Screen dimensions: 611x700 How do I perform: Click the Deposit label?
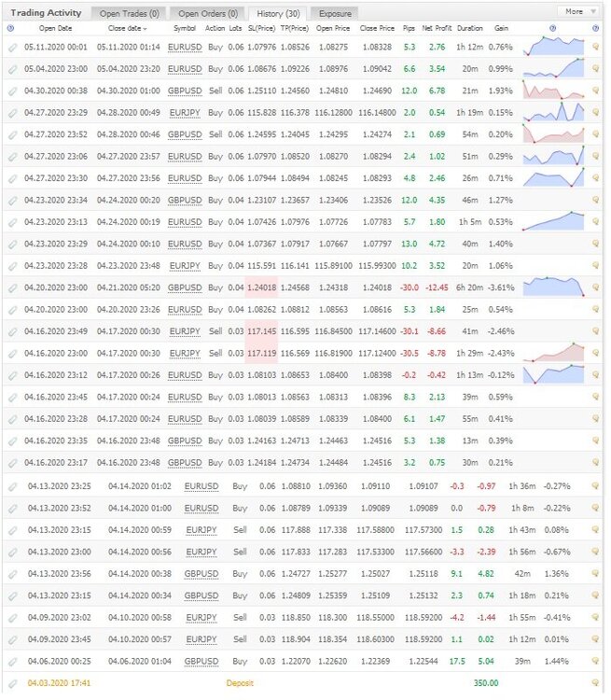tap(240, 683)
